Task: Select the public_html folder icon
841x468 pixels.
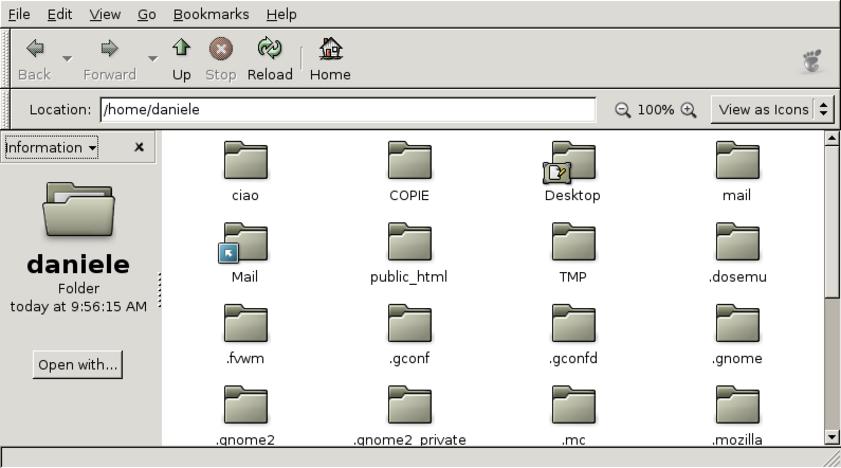Action: (409, 243)
